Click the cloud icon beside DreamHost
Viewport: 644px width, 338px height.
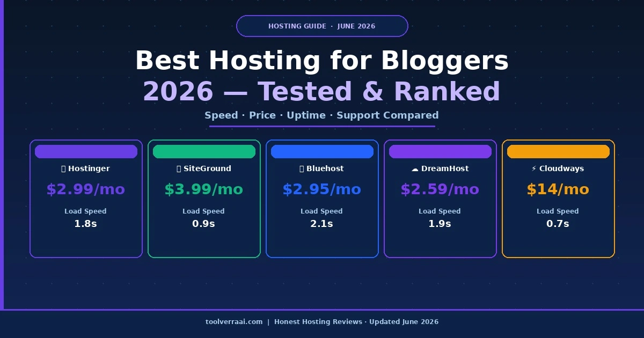[x=415, y=169]
